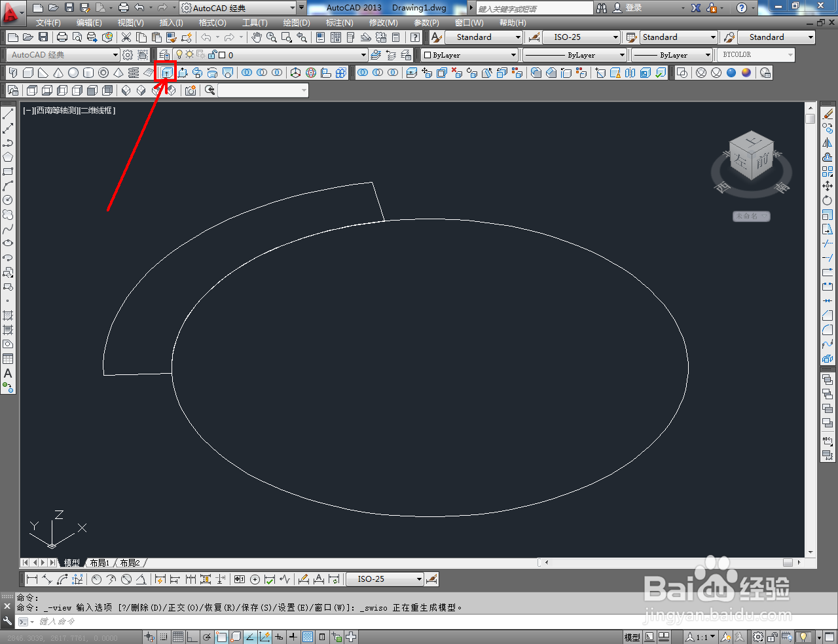Apply the Realistic visual style blue sphere
Viewport: 838px width, 644px height.
click(731, 73)
